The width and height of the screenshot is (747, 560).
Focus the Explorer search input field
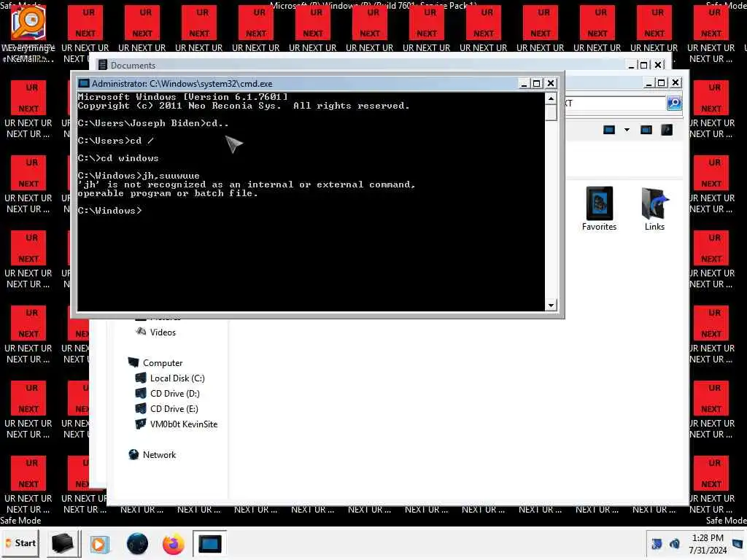(616, 103)
